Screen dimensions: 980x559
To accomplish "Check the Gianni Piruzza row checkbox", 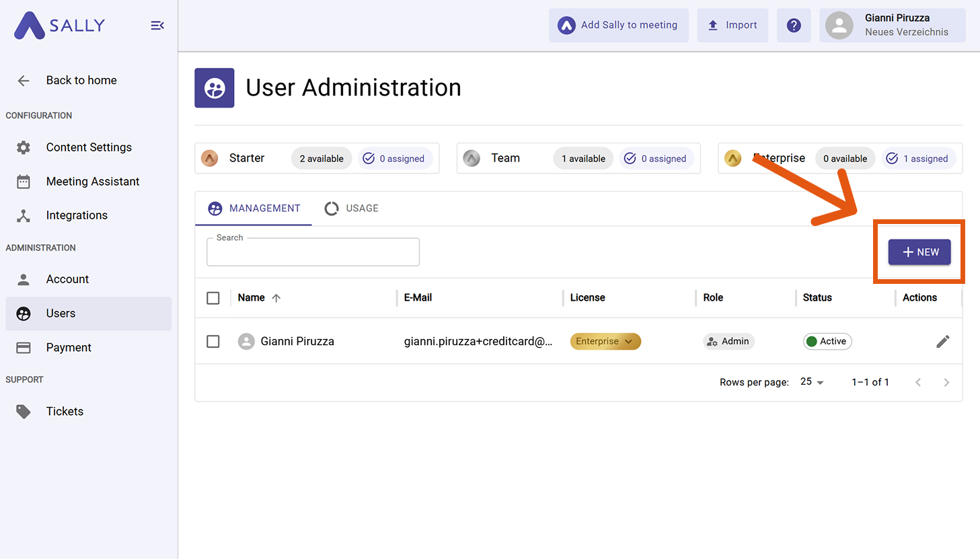I will click(213, 342).
